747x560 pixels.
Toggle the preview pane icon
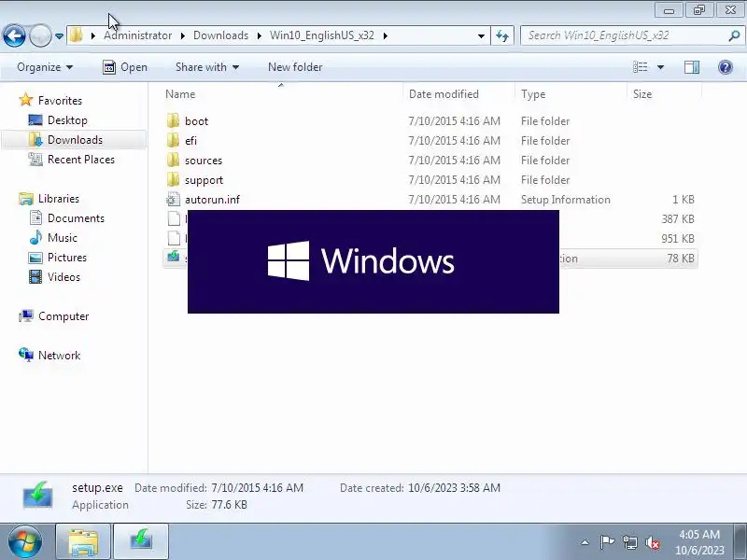pos(692,67)
